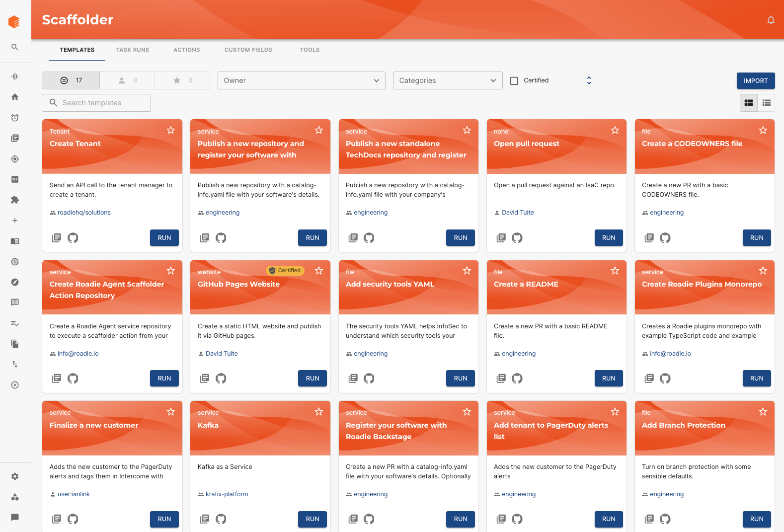Viewport: 784px width, 532px height.
Task: Switch to grid view layout
Action: [748, 103]
